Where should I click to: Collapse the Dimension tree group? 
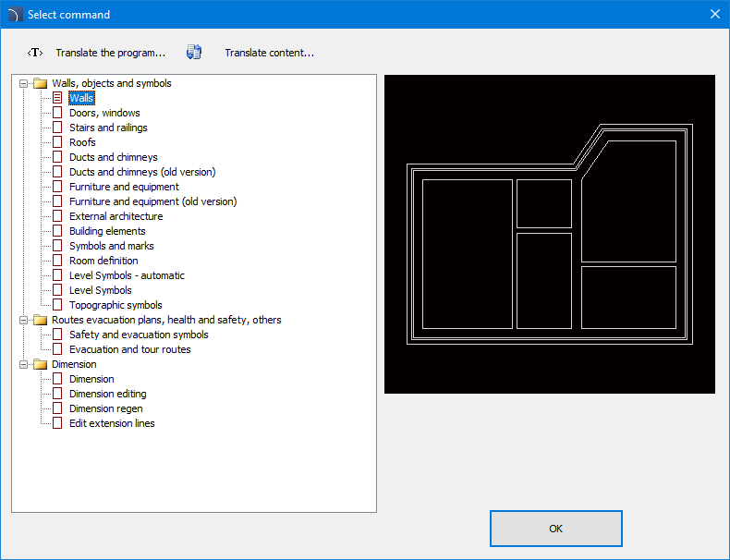point(23,364)
